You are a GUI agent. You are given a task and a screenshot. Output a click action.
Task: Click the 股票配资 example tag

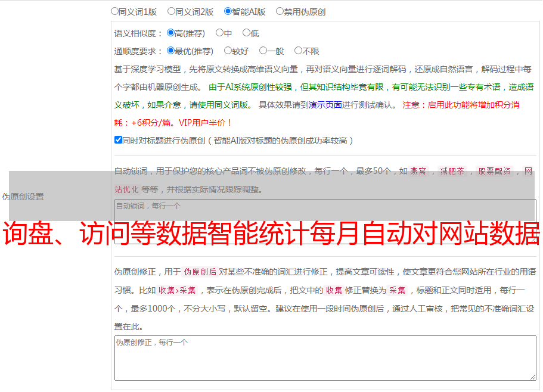(x=494, y=171)
